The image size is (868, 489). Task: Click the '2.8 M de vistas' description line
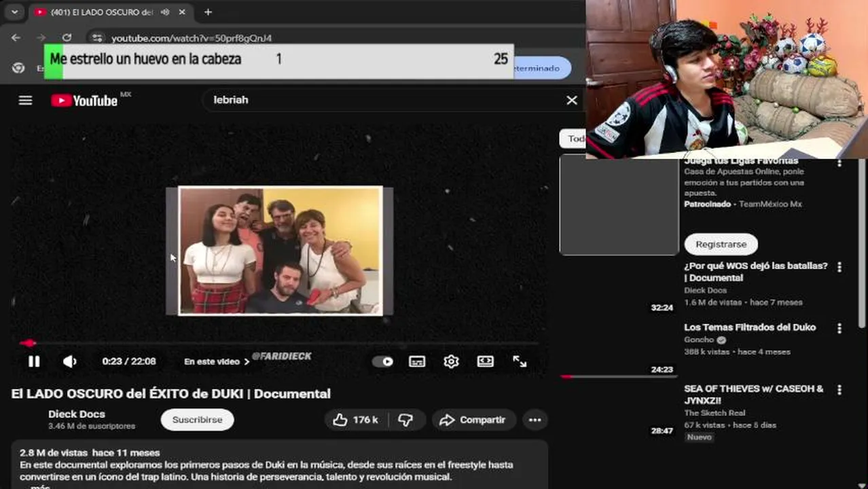(90, 452)
